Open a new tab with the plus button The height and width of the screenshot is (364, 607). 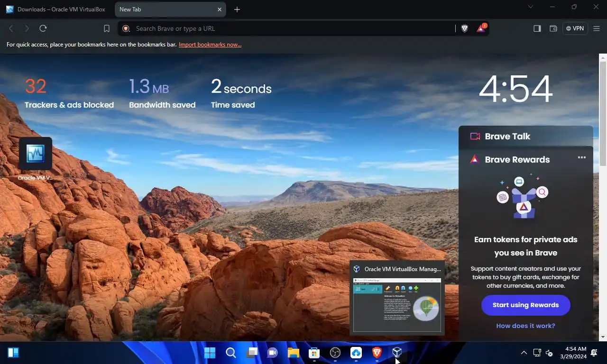(237, 9)
